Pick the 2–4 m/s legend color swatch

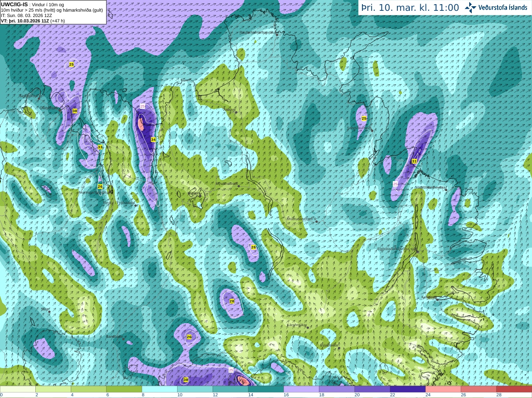(53, 389)
